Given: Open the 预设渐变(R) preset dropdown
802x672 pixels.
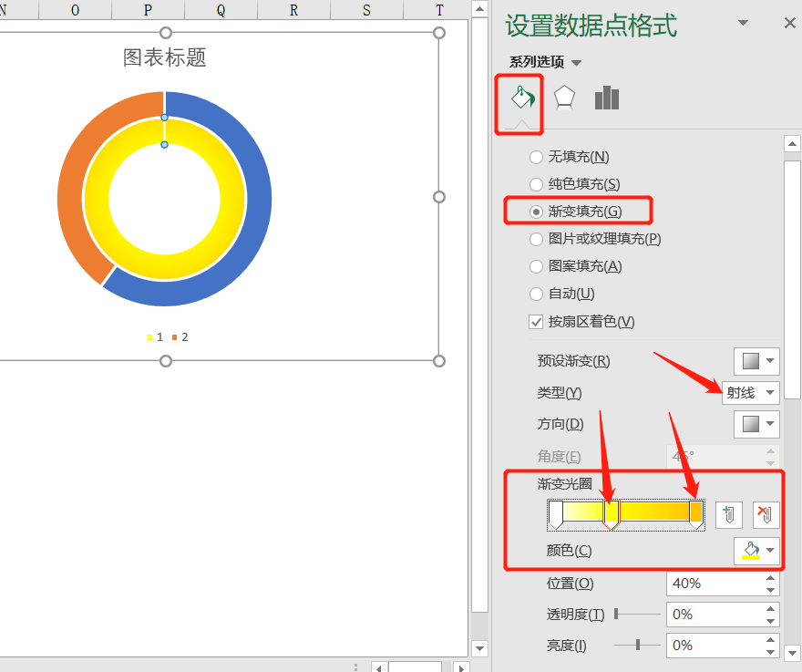Looking at the screenshot, I should 756,361.
